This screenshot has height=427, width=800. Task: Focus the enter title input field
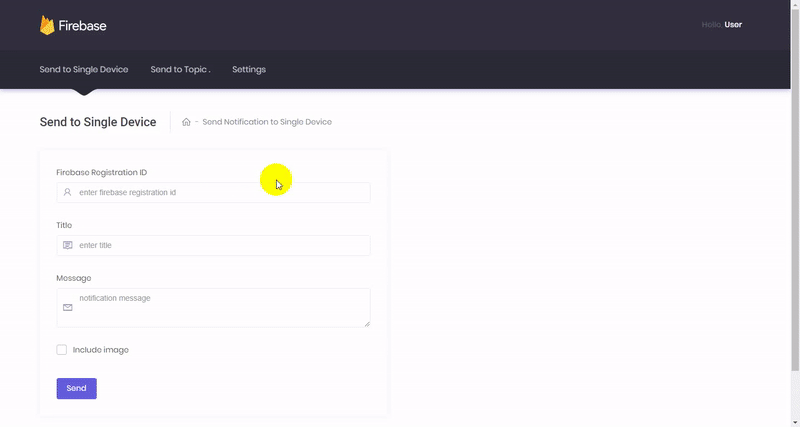point(220,245)
